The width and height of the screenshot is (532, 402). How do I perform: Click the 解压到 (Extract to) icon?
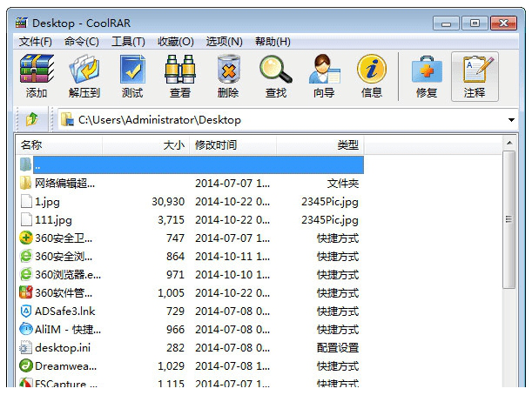pos(84,77)
